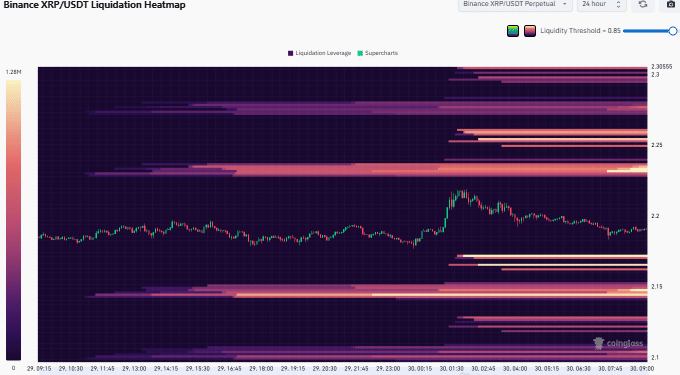This screenshot has height=375, width=680.
Task: Click the coinglass watermark logo
Action: click(618, 343)
